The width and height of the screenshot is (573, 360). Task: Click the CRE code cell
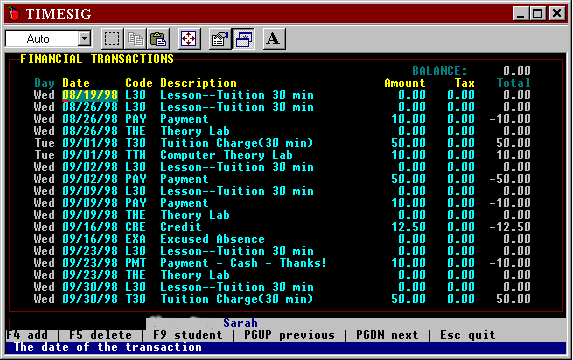coord(136,227)
